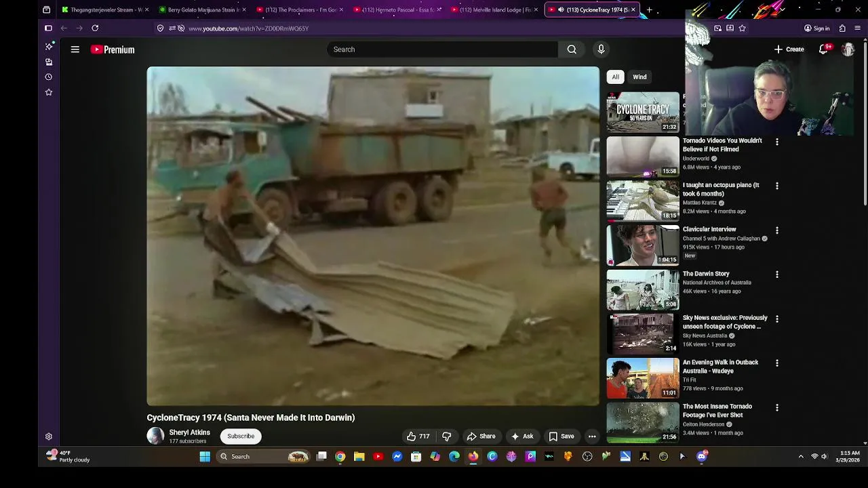Click the main Cyclone Tracy video player
Viewport: 868px width, 488px height.
[x=373, y=236]
